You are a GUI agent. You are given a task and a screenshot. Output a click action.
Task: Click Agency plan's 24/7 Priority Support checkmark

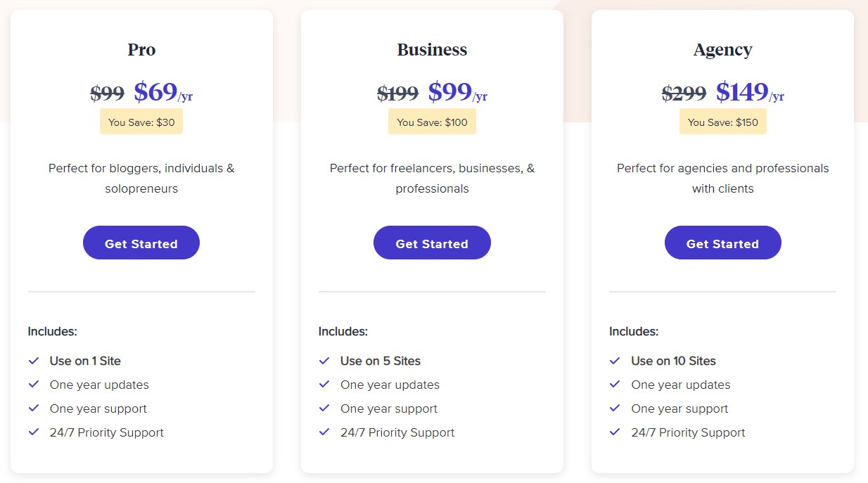click(x=615, y=432)
